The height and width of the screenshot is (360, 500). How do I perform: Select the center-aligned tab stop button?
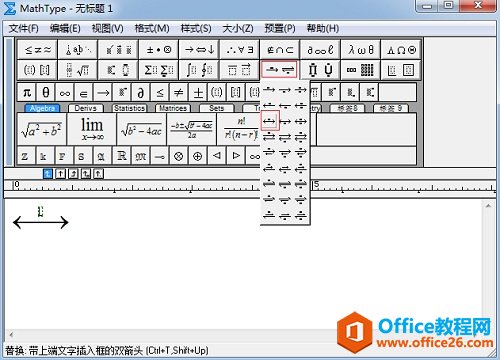pyautogui.click(x=60, y=174)
